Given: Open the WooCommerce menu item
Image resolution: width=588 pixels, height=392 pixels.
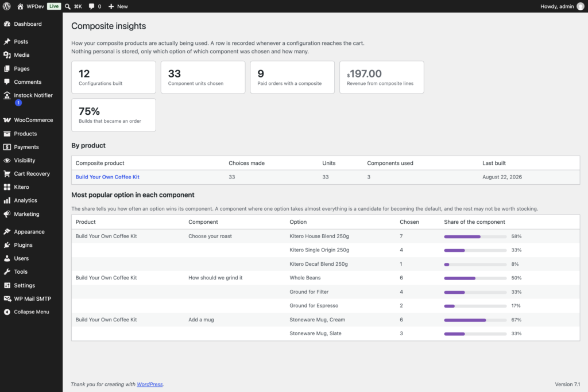Looking at the screenshot, I should [x=31, y=121].
